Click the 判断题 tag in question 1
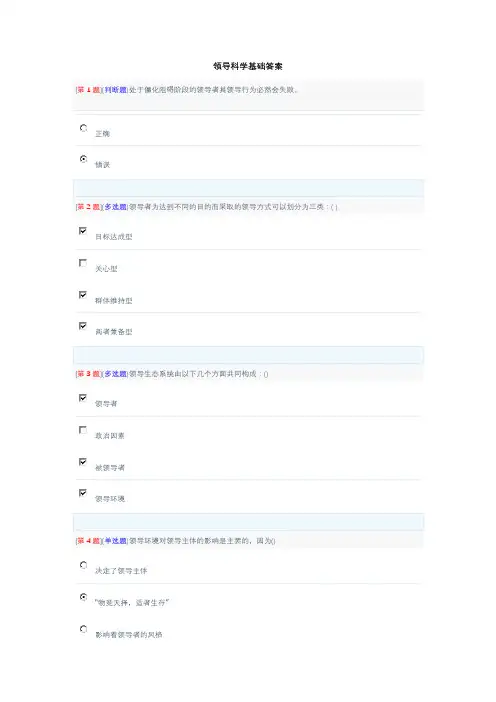This screenshot has height=702, width=496. pyautogui.click(x=116, y=90)
